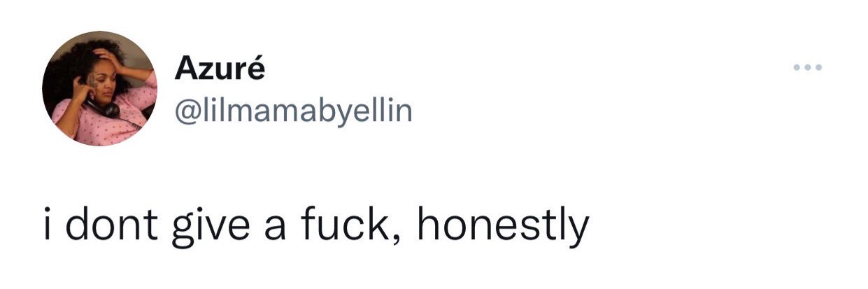Viewport: 868px width, 289px height.
Task: Click the tweet sentence to open it
Action: 313,227
